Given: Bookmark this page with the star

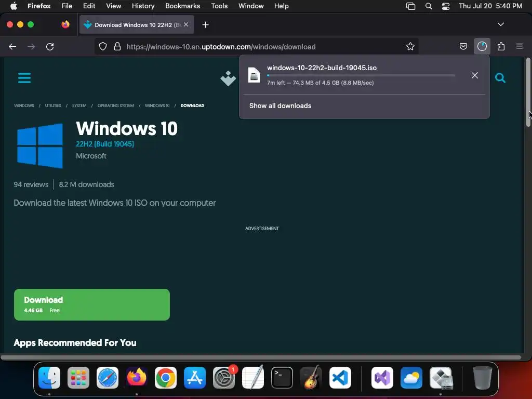Looking at the screenshot, I should [410, 46].
